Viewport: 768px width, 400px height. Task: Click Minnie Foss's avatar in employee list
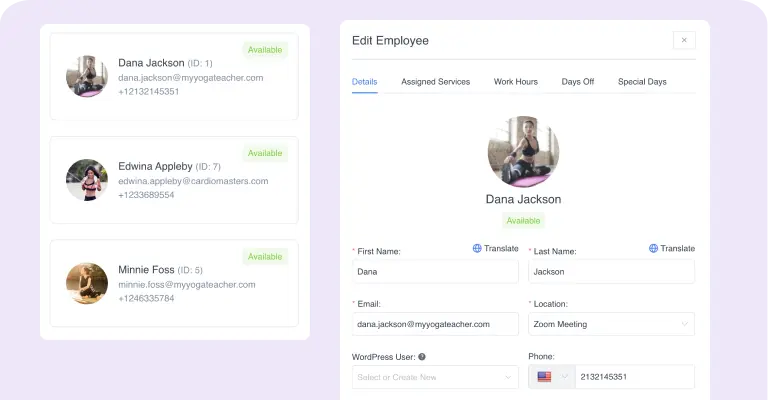pyautogui.click(x=87, y=283)
